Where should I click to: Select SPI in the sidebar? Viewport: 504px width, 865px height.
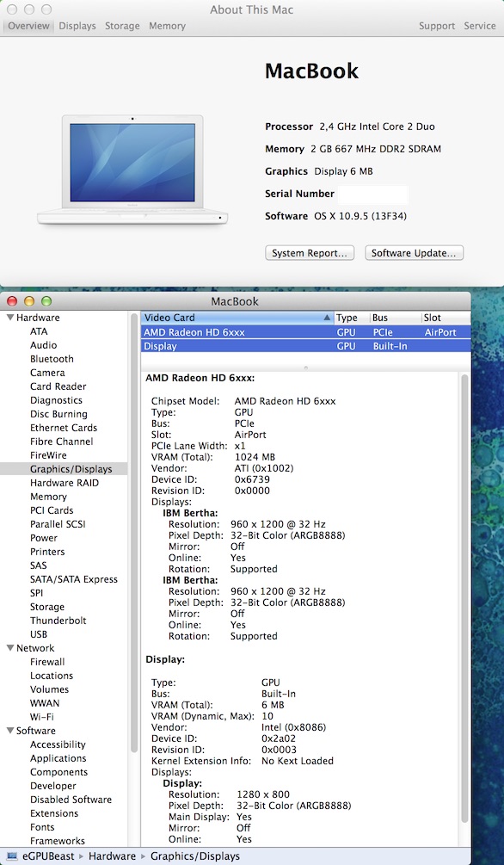[36, 593]
